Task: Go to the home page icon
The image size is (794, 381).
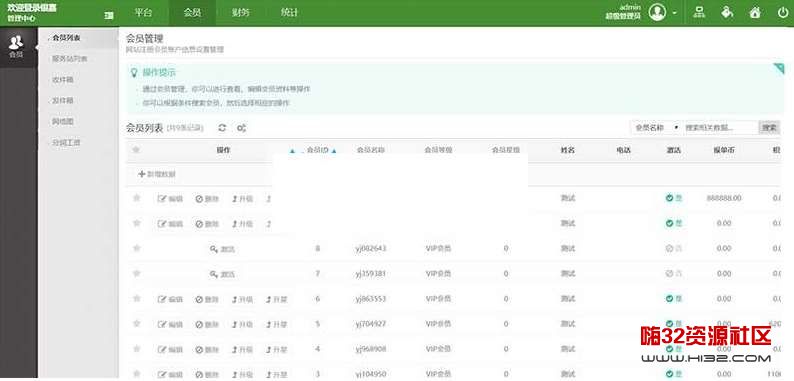Action: [x=755, y=13]
